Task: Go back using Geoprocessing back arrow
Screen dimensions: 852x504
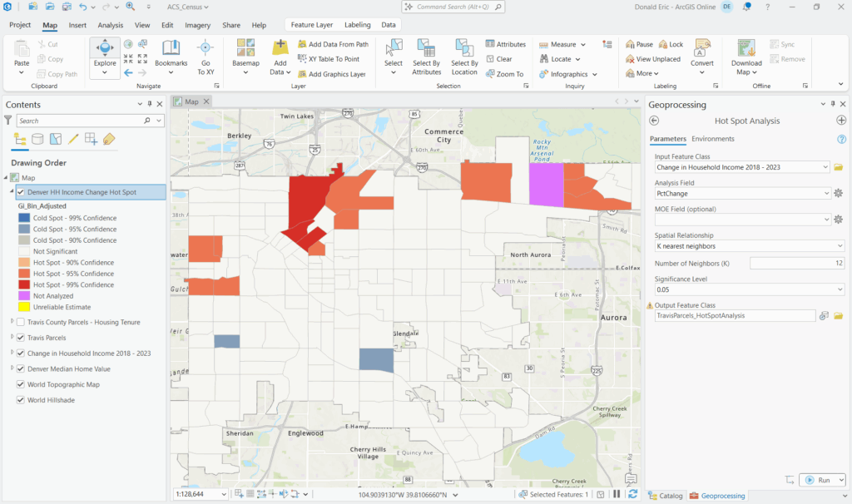Action: click(654, 121)
